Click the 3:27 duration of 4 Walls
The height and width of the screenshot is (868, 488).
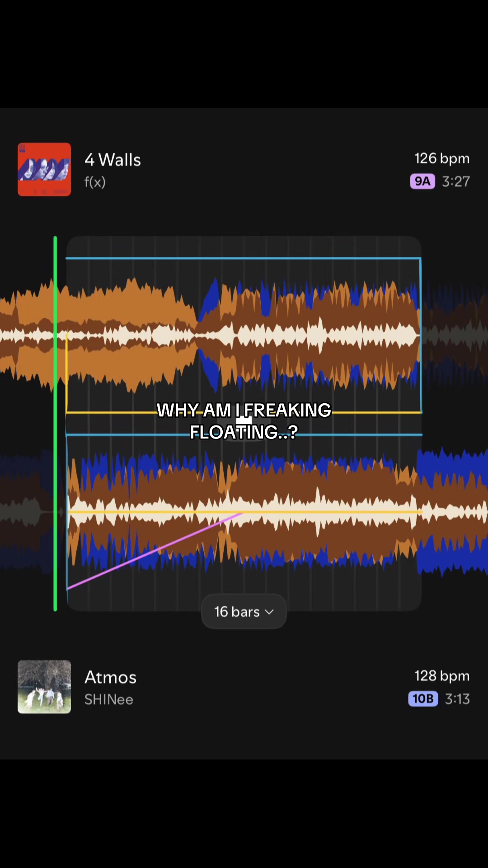pyautogui.click(x=456, y=181)
